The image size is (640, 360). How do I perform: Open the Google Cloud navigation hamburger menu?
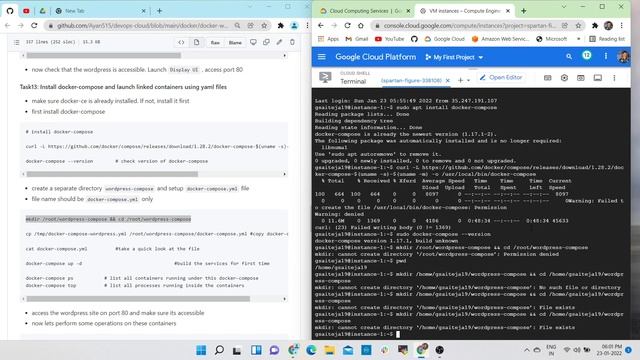pos(322,57)
